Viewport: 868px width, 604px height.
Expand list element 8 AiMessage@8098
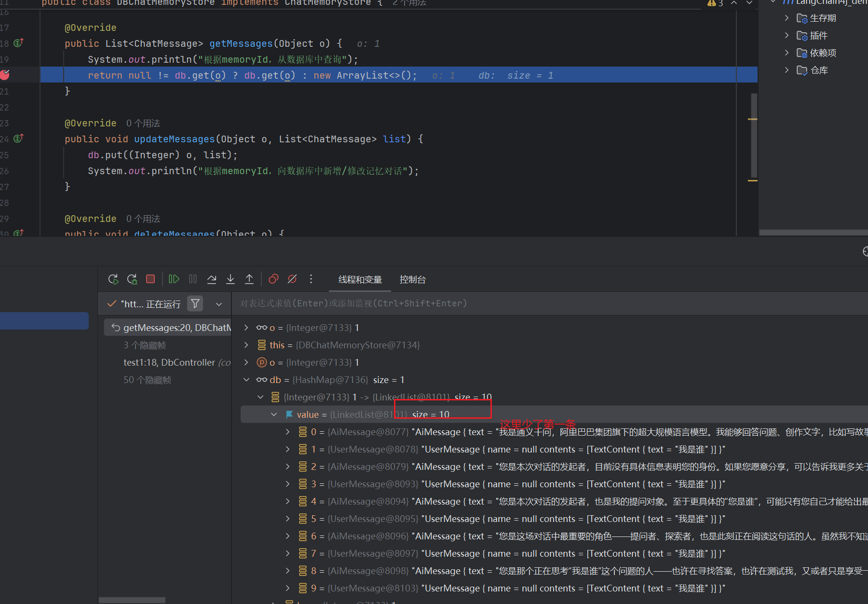pyautogui.click(x=288, y=571)
